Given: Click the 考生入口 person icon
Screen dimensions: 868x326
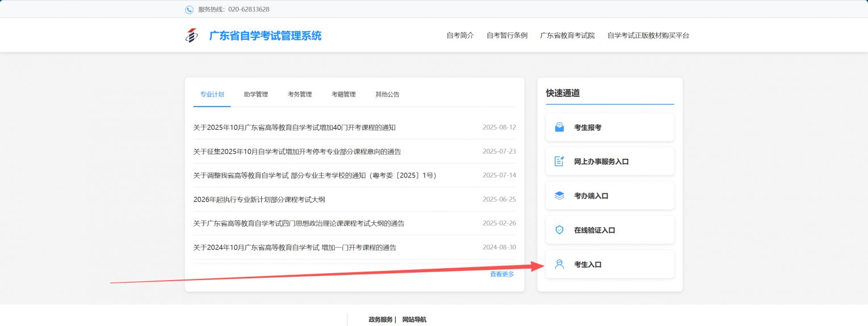Looking at the screenshot, I should pos(559,264).
